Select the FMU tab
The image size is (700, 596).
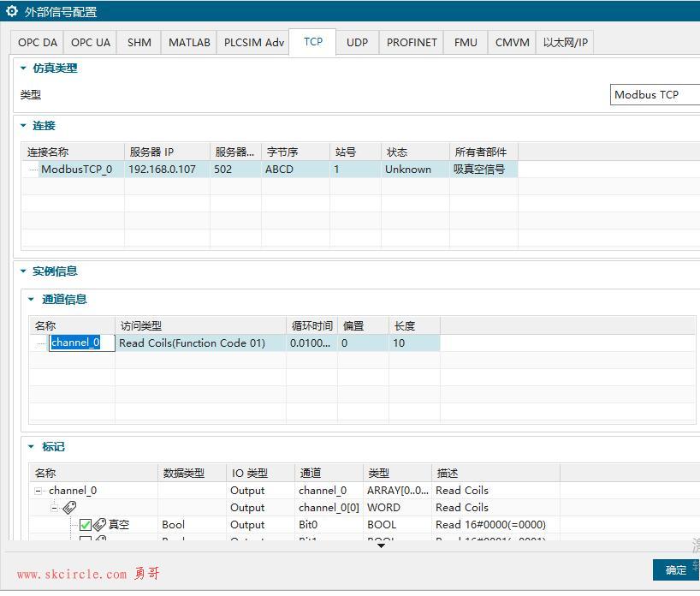466,43
